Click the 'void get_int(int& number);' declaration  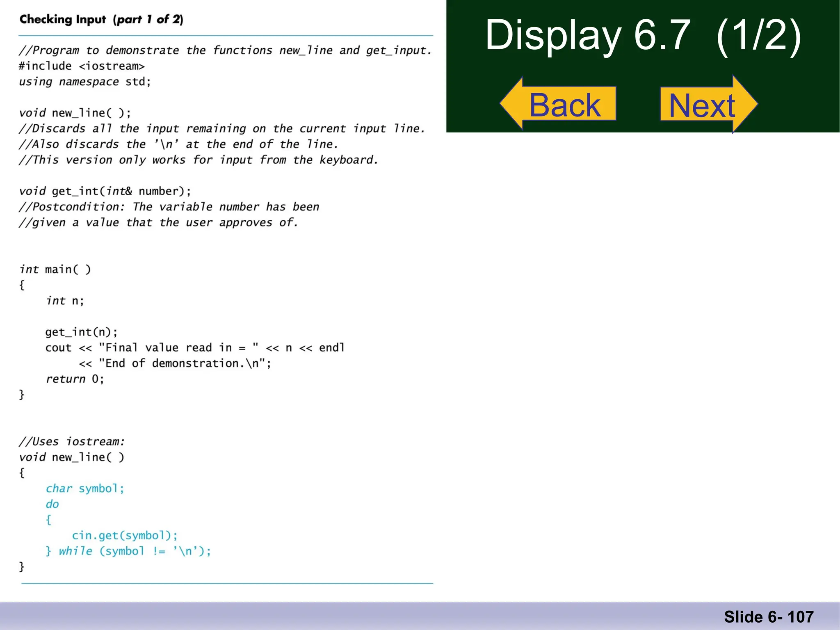105,191
